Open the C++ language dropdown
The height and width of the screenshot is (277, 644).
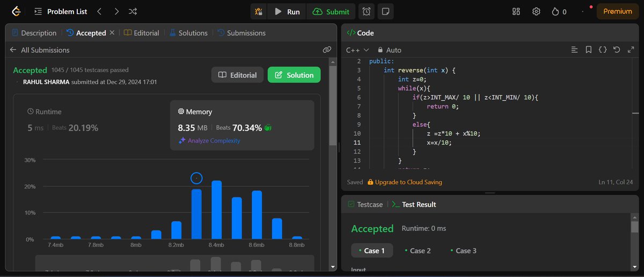pos(357,50)
